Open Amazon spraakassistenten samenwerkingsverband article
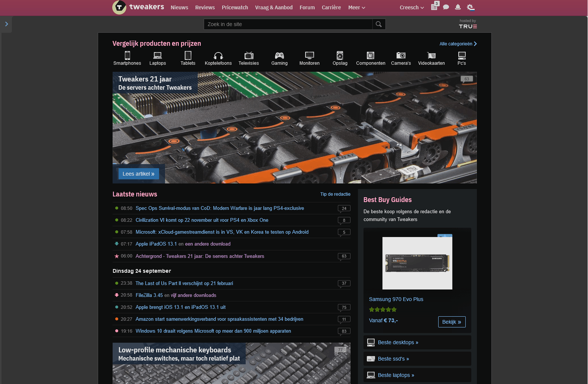The height and width of the screenshot is (384, 588). 219,319
